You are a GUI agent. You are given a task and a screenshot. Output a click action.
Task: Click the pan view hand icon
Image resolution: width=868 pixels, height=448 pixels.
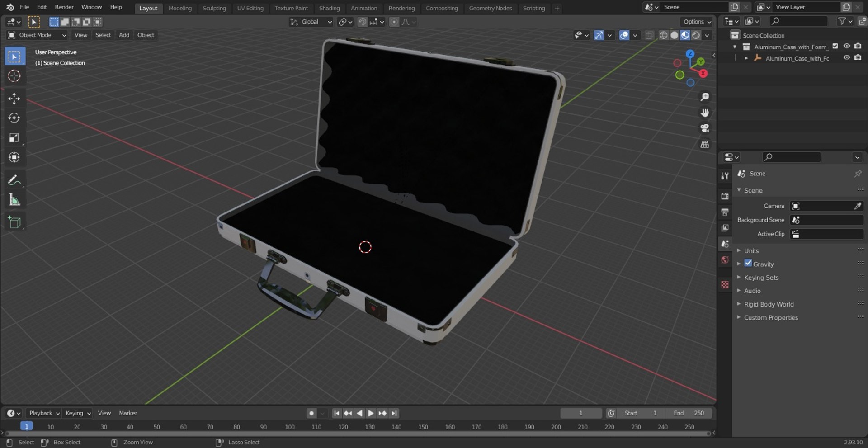[x=704, y=113]
